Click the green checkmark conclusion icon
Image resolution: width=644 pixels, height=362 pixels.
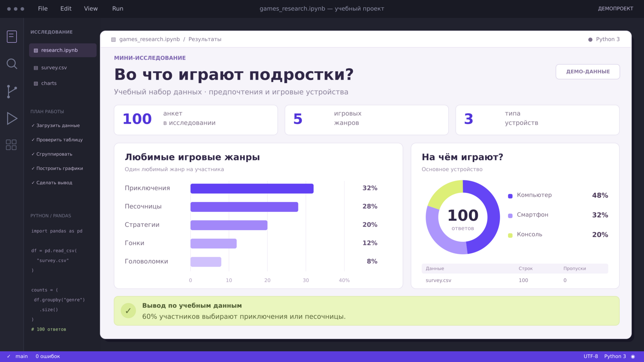pos(128,311)
